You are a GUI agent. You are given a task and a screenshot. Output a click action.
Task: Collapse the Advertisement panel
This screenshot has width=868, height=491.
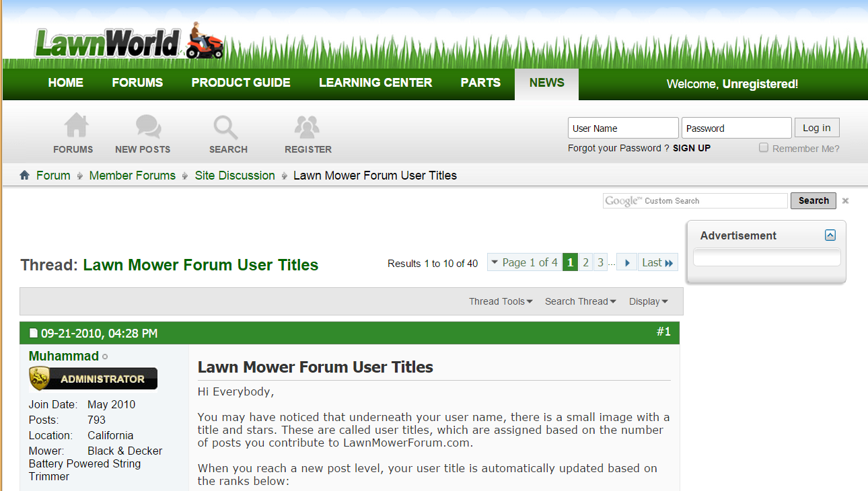(x=830, y=235)
